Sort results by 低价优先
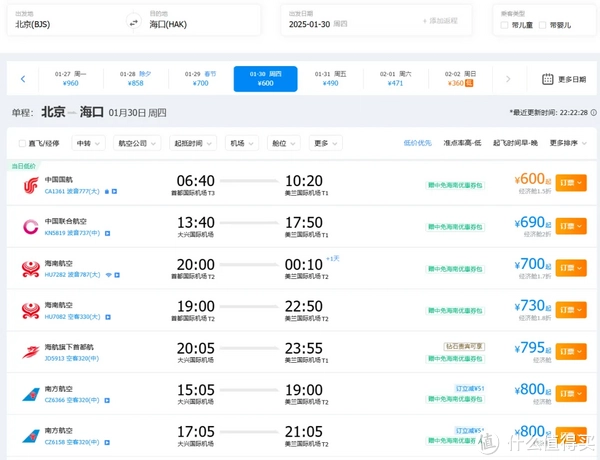The height and width of the screenshot is (460, 600). (x=418, y=143)
